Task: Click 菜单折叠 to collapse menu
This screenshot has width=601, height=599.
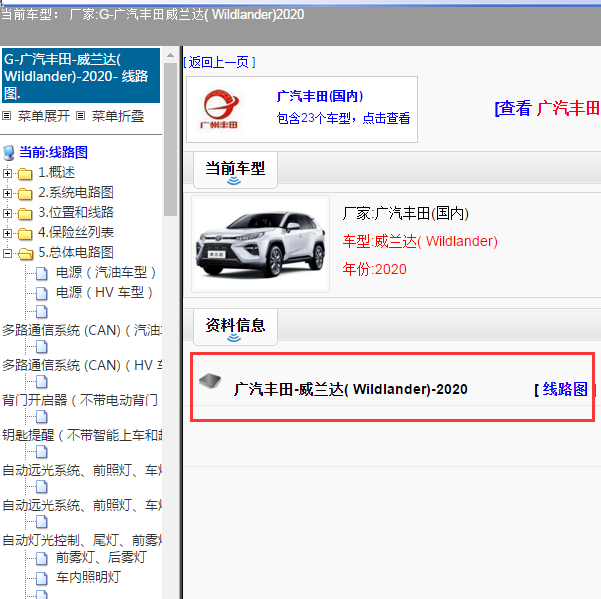Action: (x=118, y=116)
